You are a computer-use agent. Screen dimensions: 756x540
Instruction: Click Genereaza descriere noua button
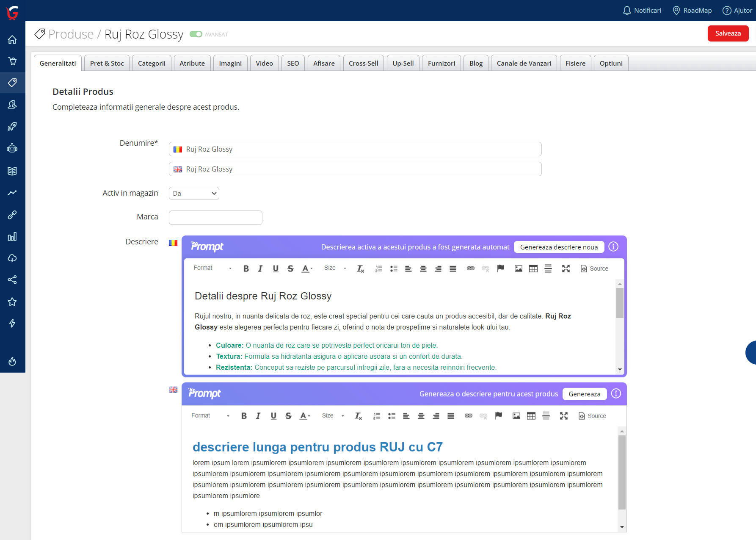coord(559,247)
